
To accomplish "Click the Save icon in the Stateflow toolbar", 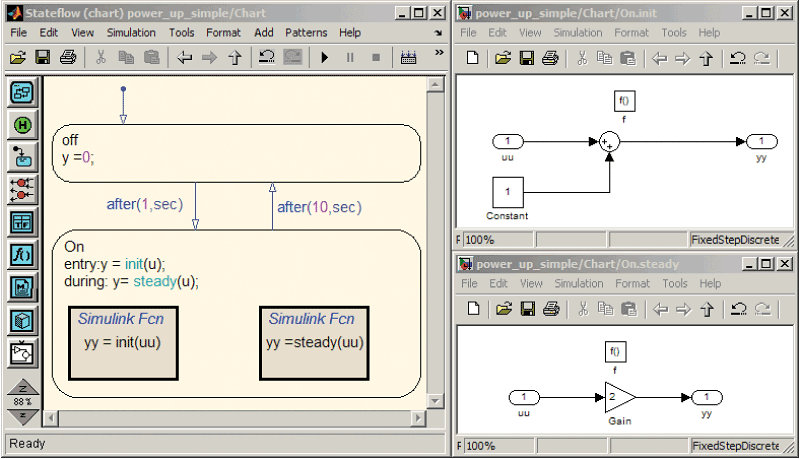I will [x=43, y=58].
